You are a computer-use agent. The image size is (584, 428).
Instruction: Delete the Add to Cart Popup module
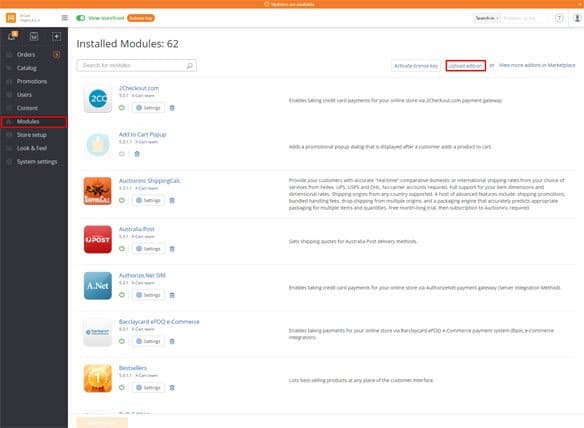(137, 154)
